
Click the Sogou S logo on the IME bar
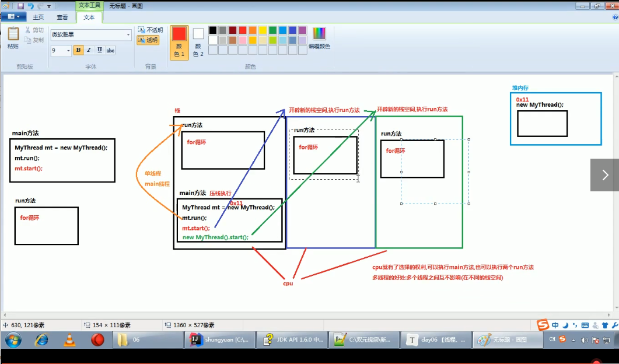click(x=543, y=325)
